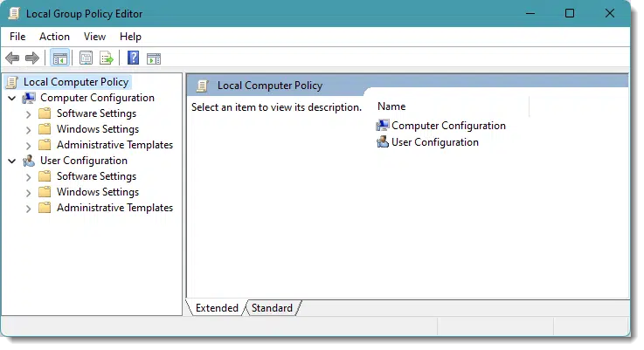Switch to the Standard tab
The image size is (644, 350).
272,308
